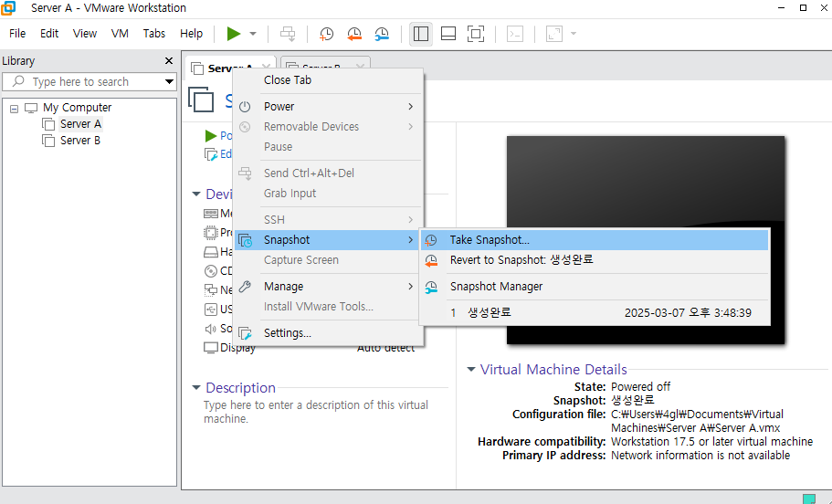Collapse the Devices section
This screenshot has height=504, width=832.
point(196,194)
